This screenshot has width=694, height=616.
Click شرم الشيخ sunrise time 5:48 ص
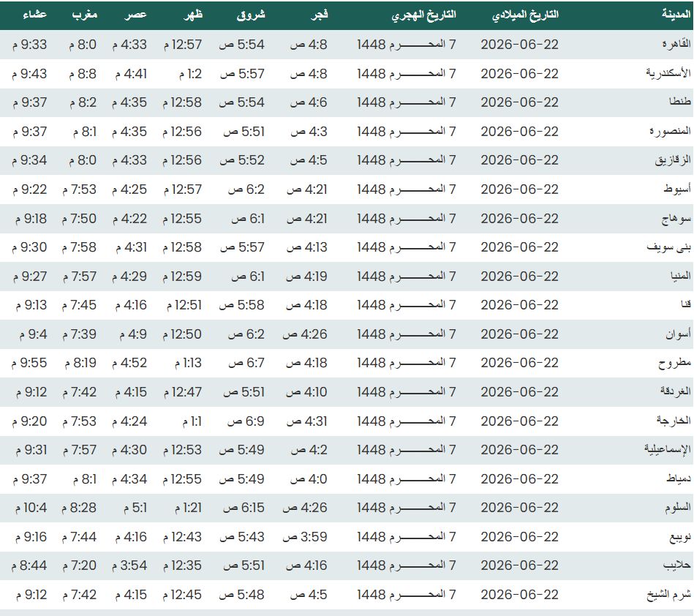pos(241,595)
